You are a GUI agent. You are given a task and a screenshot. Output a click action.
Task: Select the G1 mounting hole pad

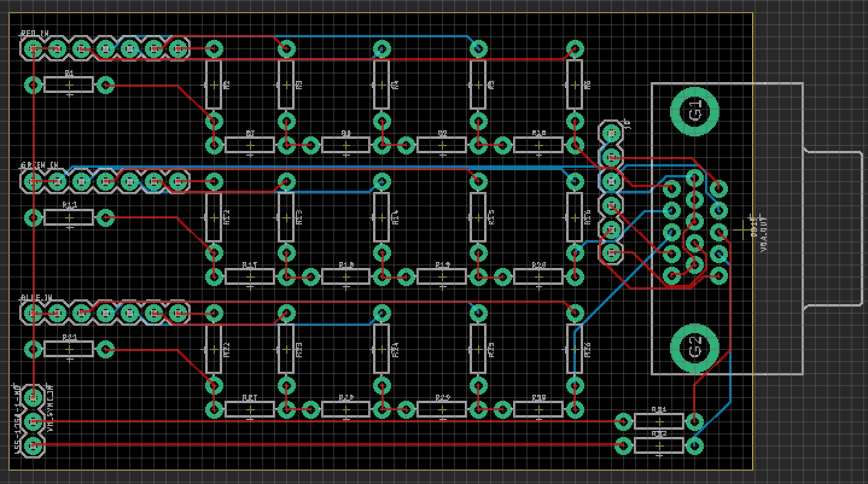click(695, 112)
